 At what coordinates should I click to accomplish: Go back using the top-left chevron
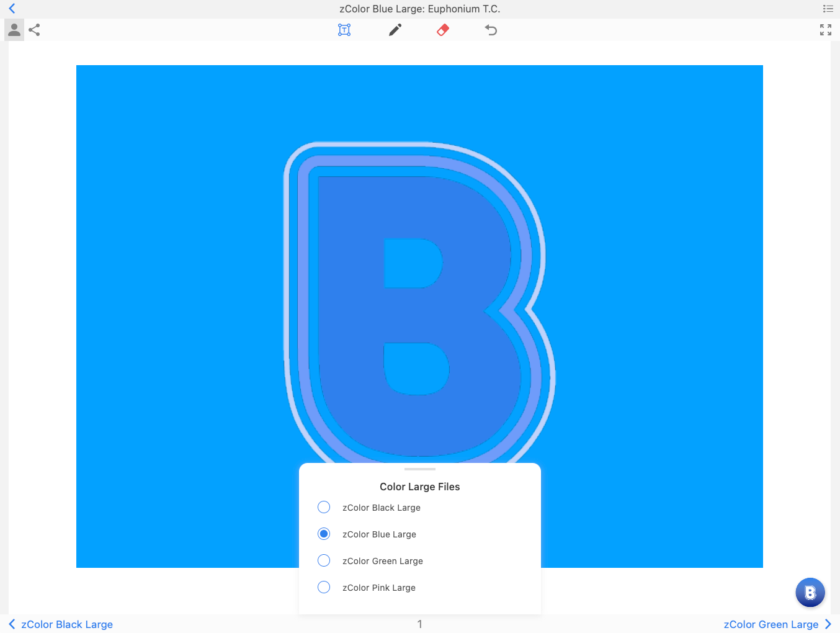click(12, 9)
